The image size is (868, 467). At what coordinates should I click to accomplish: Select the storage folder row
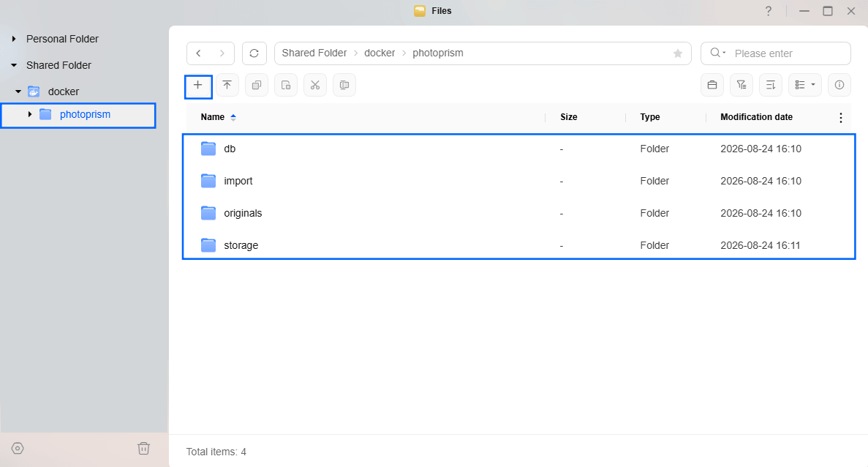pyautogui.click(x=519, y=245)
